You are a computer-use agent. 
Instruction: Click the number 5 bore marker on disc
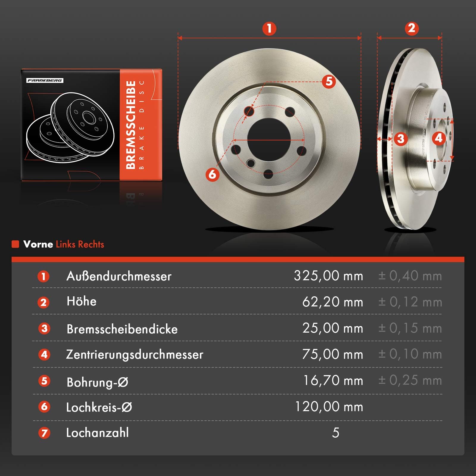(x=329, y=81)
